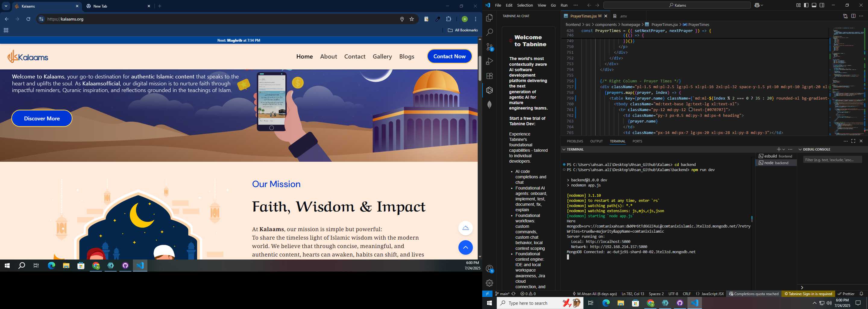This screenshot has width=868, height=309.
Task: Click the main branch in status bar
Action: click(502, 294)
